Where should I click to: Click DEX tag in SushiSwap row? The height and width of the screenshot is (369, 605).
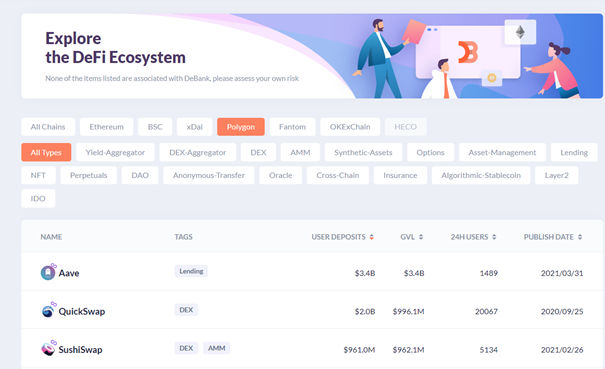(186, 348)
